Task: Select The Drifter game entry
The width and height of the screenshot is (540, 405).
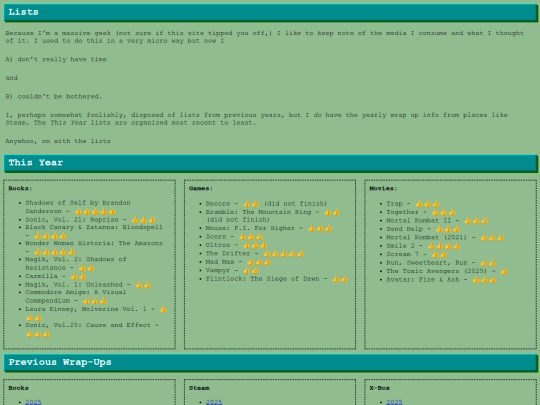Action: coord(255,253)
